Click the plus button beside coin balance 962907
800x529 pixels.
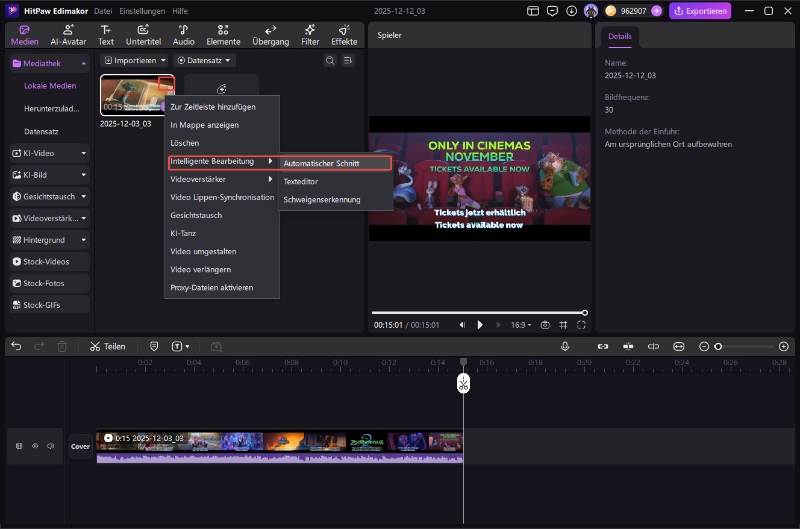[657, 11]
